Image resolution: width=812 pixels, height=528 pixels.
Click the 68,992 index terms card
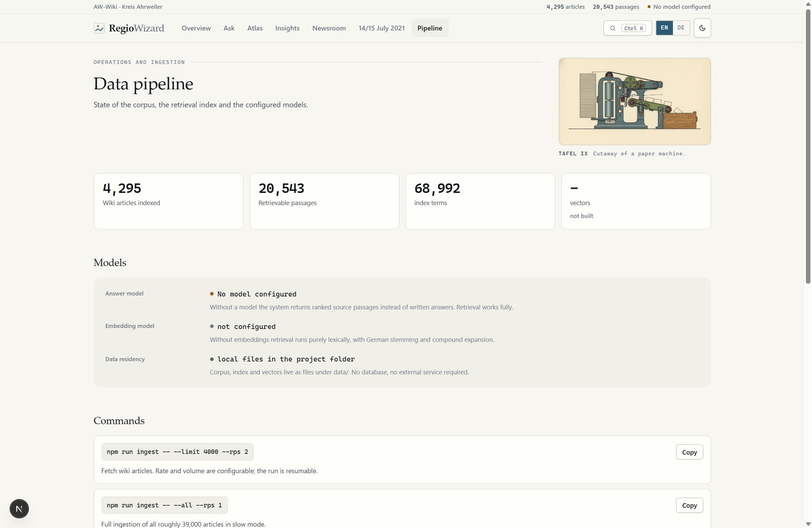pos(480,201)
